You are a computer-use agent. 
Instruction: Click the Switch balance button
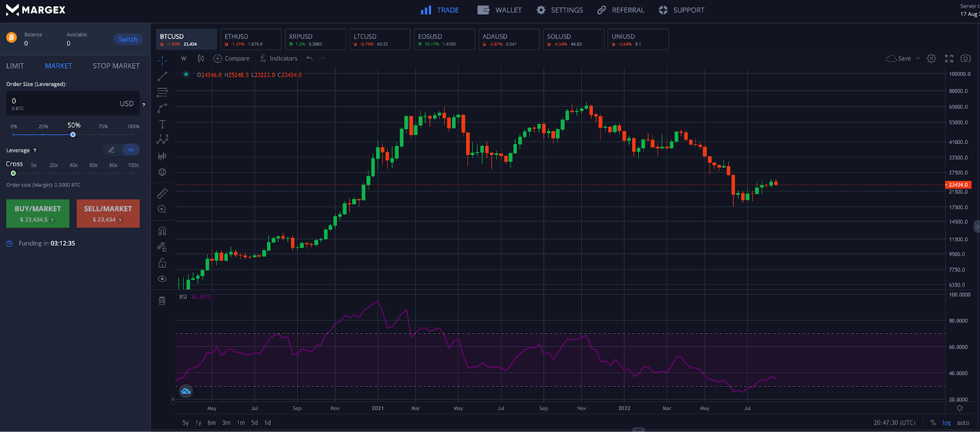[x=127, y=39]
